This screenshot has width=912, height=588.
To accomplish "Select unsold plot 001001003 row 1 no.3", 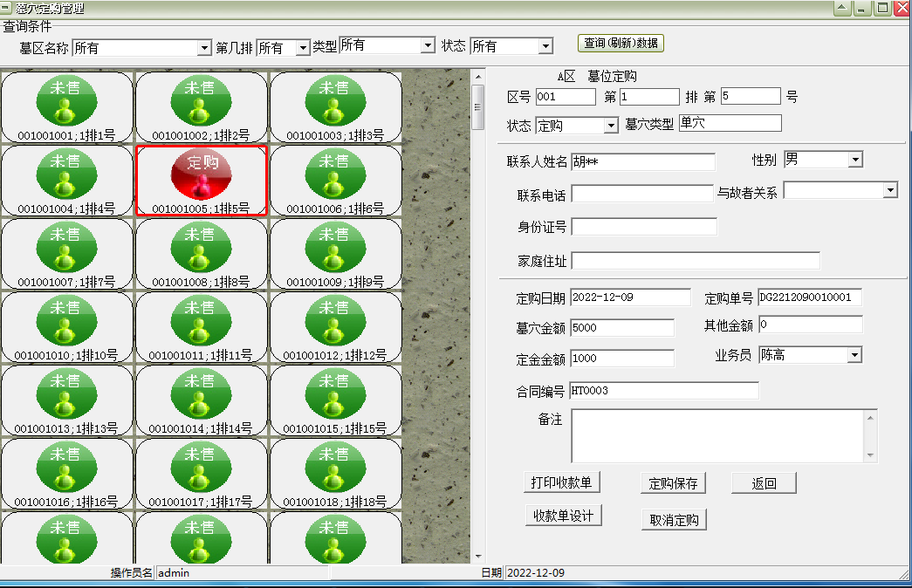I will tap(336, 107).
